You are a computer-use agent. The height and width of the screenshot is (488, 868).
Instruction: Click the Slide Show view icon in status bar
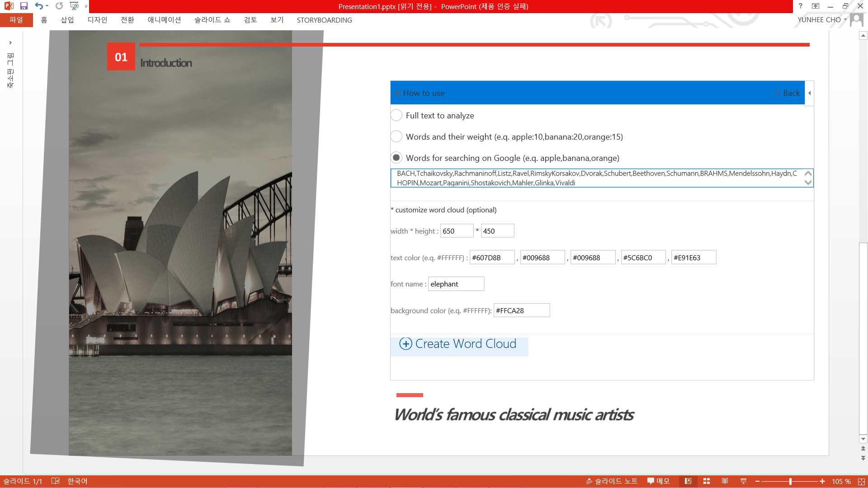tap(743, 481)
